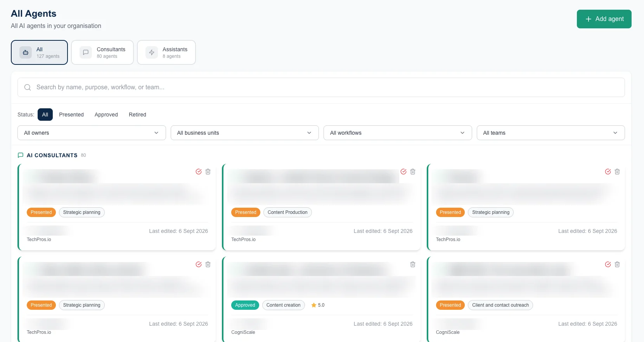Click the Content creation workflow tag

[284, 305]
